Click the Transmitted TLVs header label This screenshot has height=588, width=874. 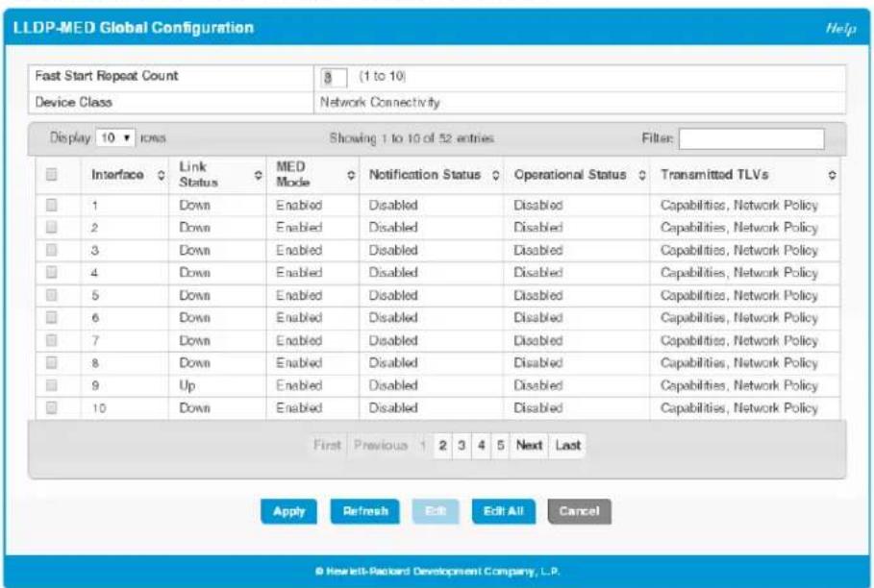pos(714,175)
